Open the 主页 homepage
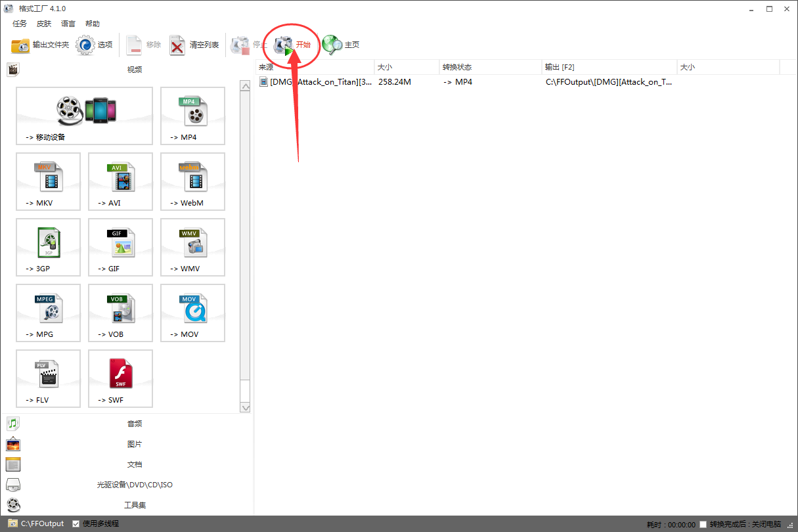The width and height of the screenshot is (798, 532). click(x=341, y=45)
